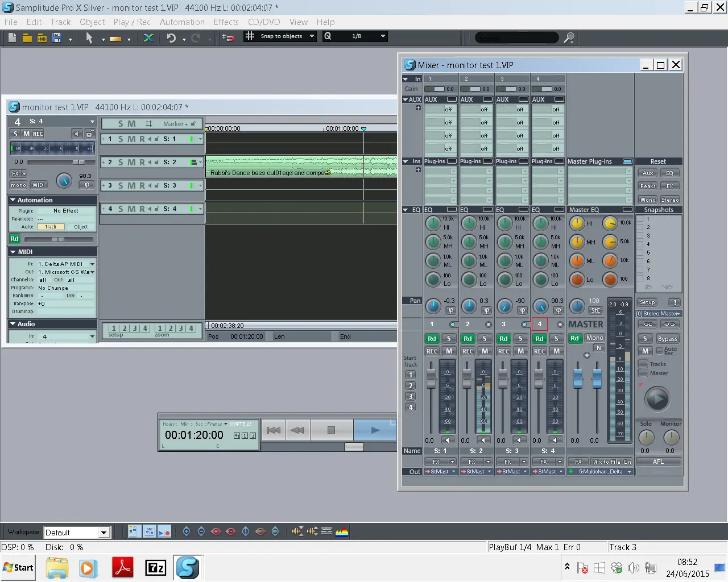
Task: Toggle the REC button in the track 4 header panel
Action: click(x=38, y=134)
